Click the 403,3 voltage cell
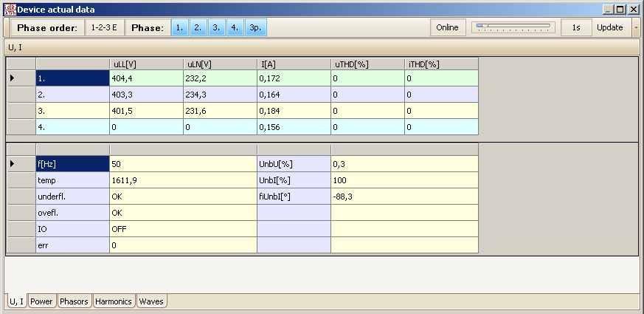This screenshot has width=644, height=314. coord(146,95)
